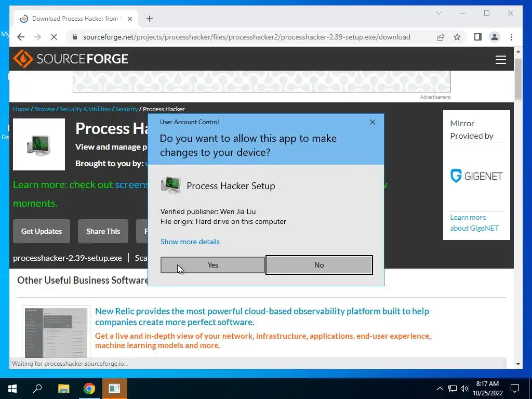Open Chrome three-dot menu
Image resolution: width=532 pixels, height=399 pixels.
[x=511, y=37]
